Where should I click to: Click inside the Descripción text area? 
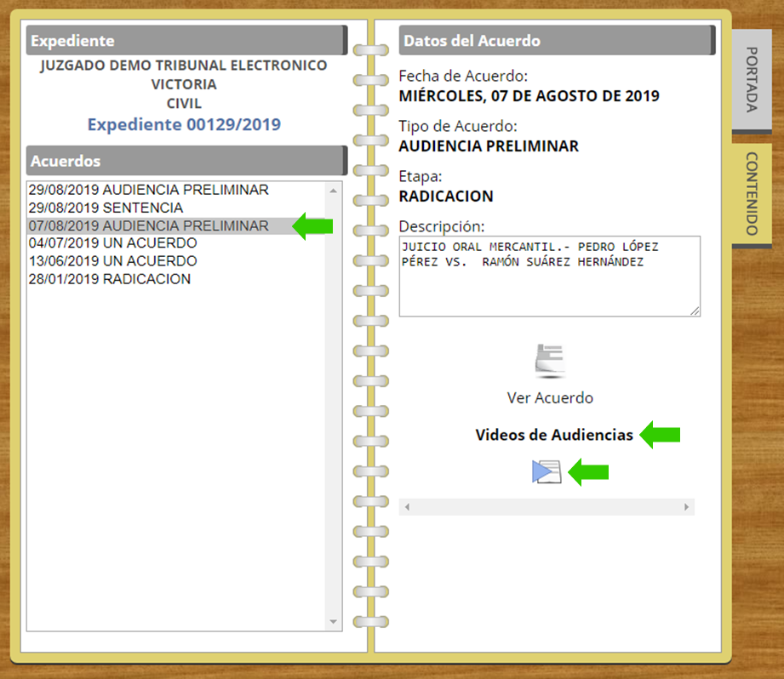pyautogui.click(x=550, y=277)
